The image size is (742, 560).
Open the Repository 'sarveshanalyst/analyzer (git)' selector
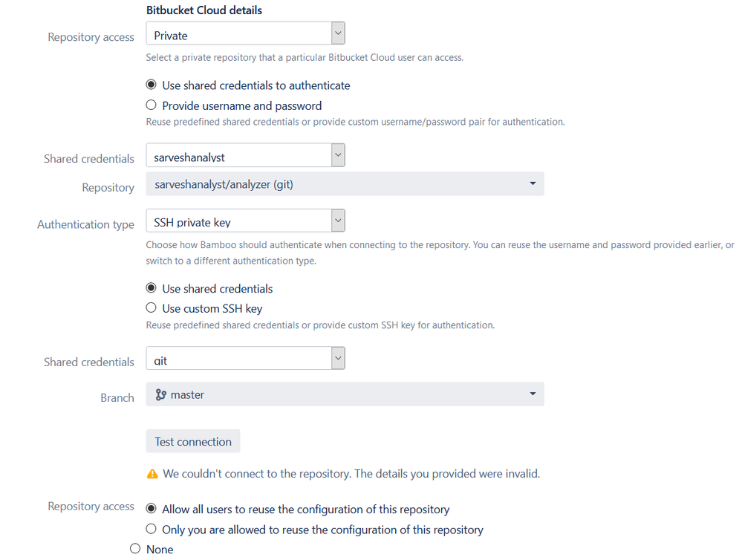pyautogui.click(x=345, y=183)
